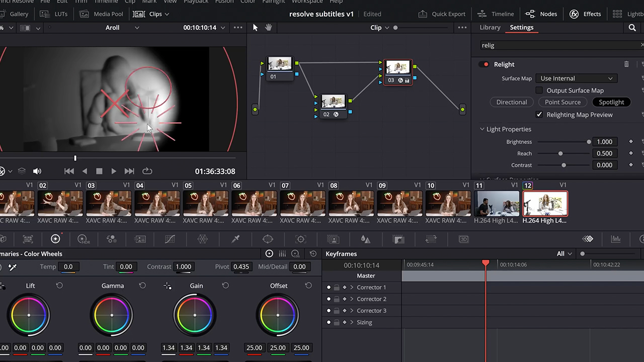644x362 pixels.
Task: Open the Color Warper palette
Action: coord(202,239)
